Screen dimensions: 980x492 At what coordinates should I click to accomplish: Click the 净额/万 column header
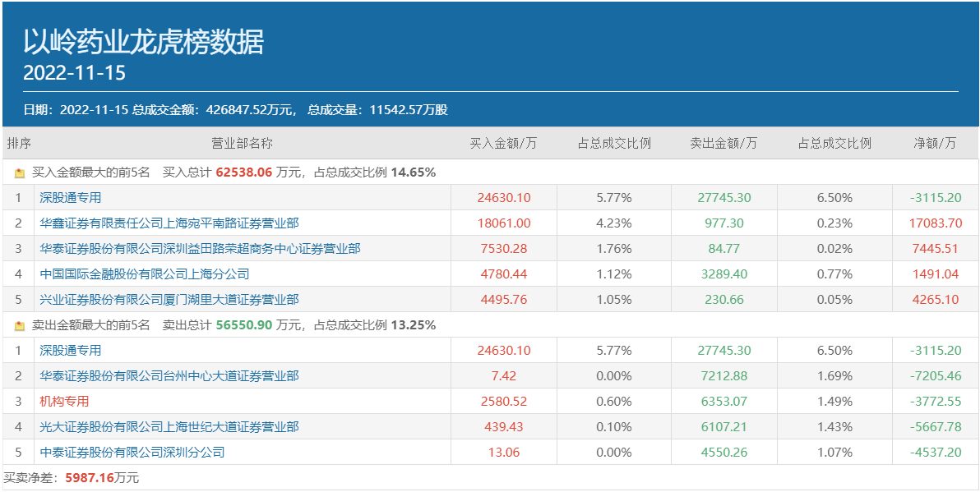935,144
